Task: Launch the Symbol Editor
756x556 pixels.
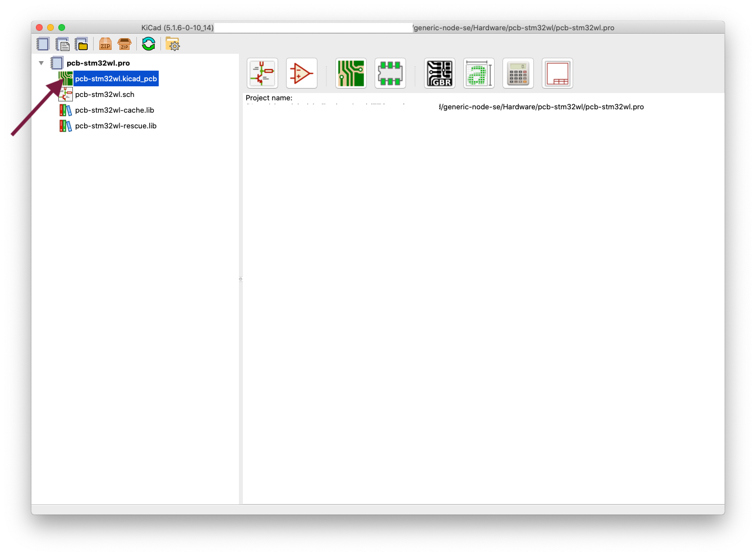Action: click(x=302, y=73)
